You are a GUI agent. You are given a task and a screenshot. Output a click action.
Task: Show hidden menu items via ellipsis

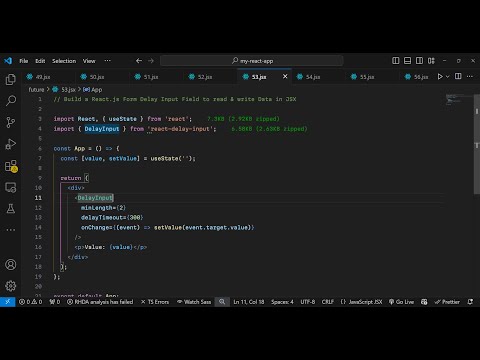(x=107, y=61)
